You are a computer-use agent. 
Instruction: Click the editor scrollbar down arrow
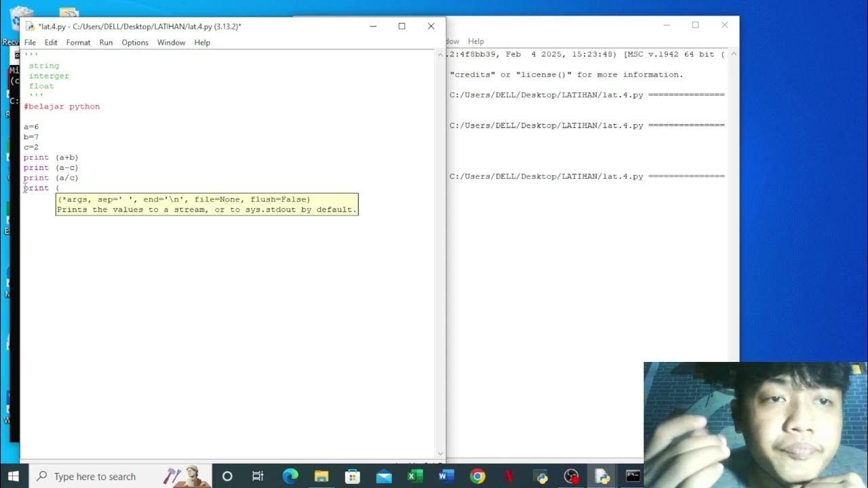pyautogui.click(x=440, y=453)
